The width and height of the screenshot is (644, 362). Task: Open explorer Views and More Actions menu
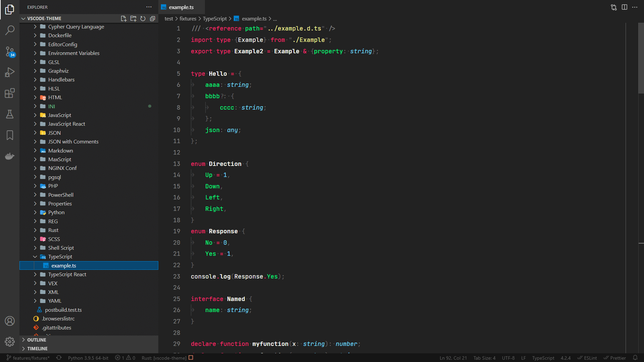point(149,7)
